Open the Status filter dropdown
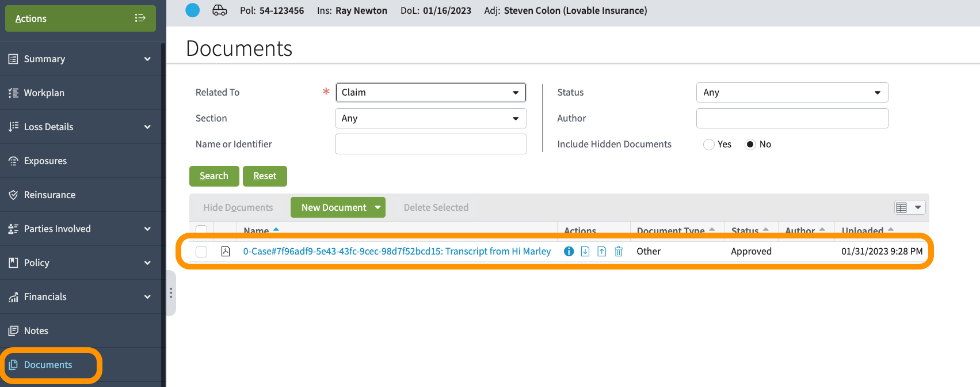 point(792,93)
